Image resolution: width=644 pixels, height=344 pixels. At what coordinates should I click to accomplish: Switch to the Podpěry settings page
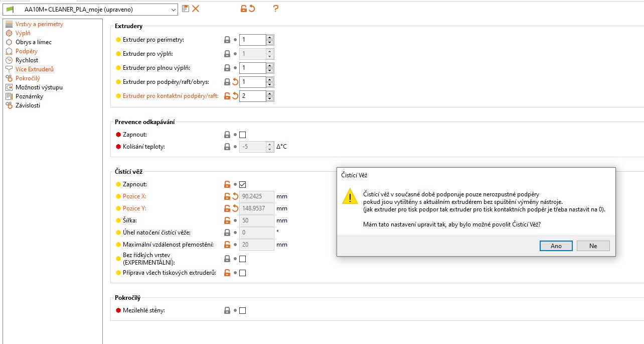(x=26, y=51)
